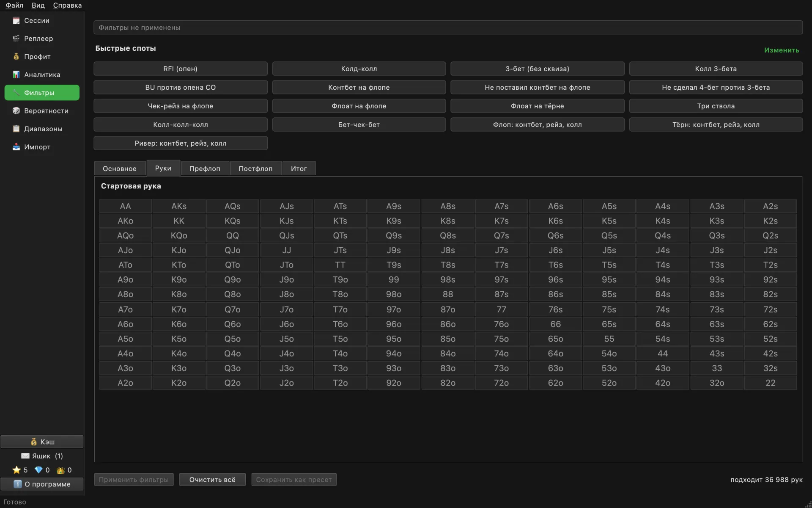812x508 pixels.
Task: Click the gold star counter
Action: pyautogui.click(x=20, y=470)
